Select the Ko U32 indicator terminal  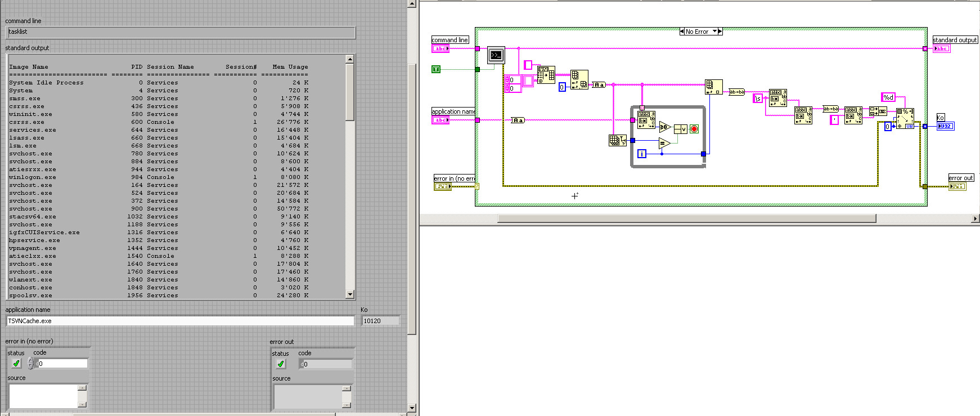[945, 126]
